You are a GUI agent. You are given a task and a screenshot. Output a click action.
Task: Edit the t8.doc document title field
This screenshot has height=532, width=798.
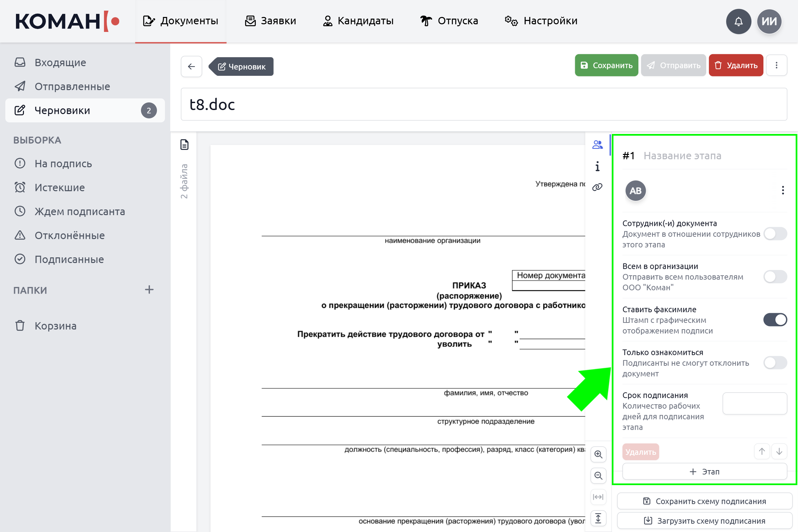coord(484,104)
